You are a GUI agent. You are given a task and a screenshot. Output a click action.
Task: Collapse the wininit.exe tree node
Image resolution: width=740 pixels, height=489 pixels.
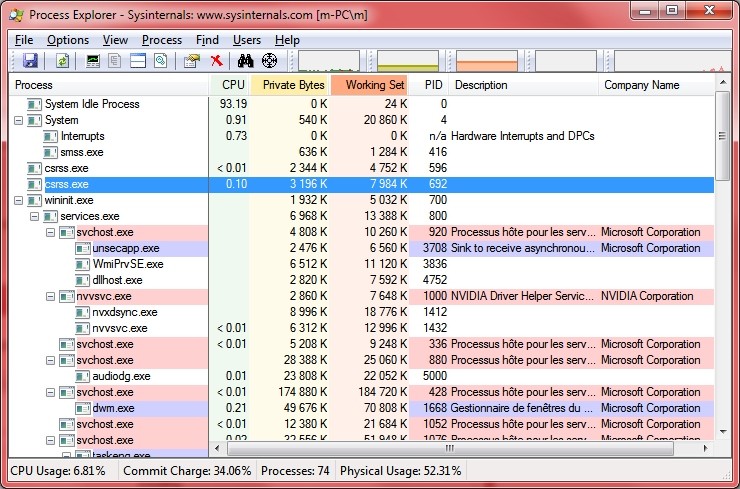click(x=18, y=201)
